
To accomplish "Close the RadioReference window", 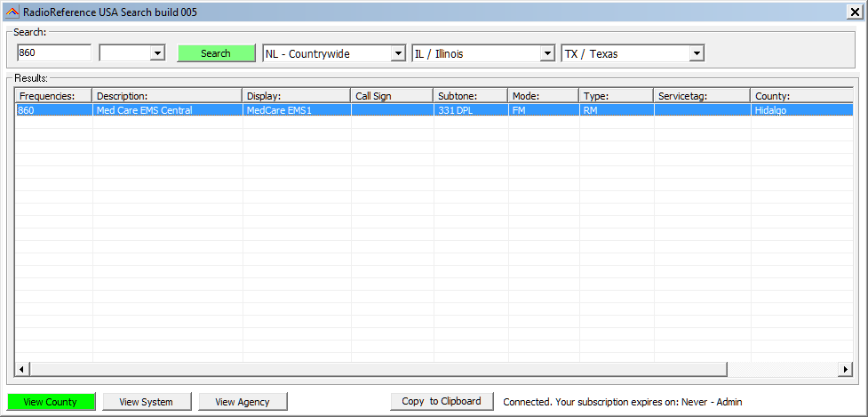I will click(855, 12).
